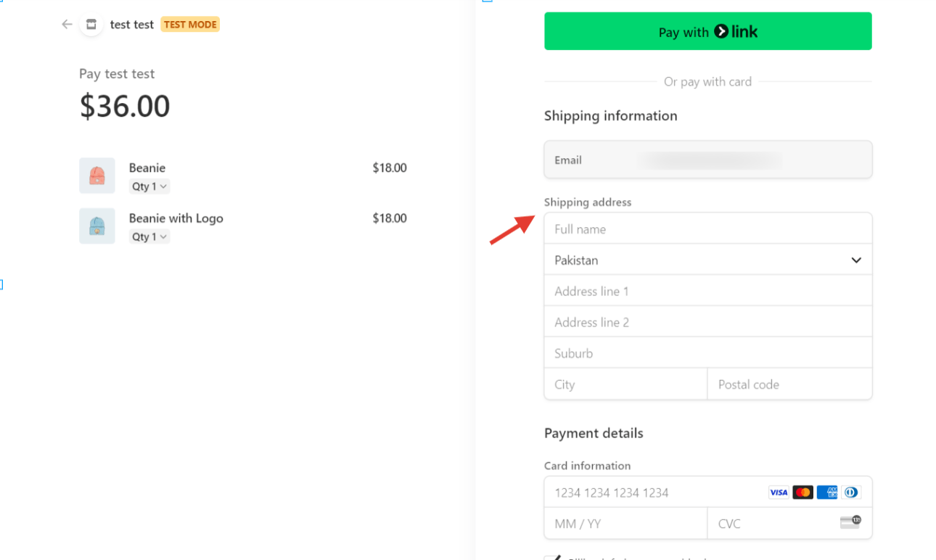Click the Beanie with Logo thumbnail
The height and width of the screenshot is (560, 936).
pyautogui.click(x=97, y=226)
